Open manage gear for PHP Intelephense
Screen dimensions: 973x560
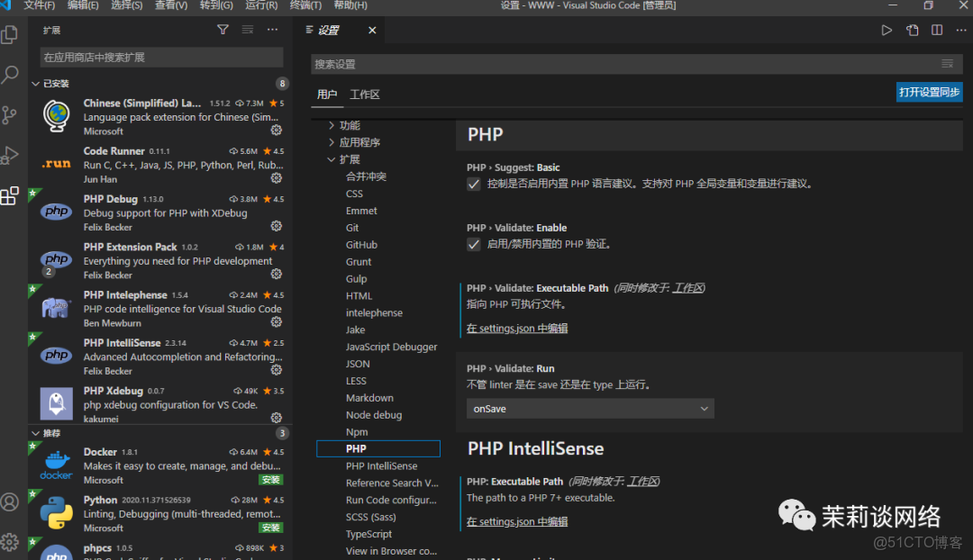click(x=277, y=321)
